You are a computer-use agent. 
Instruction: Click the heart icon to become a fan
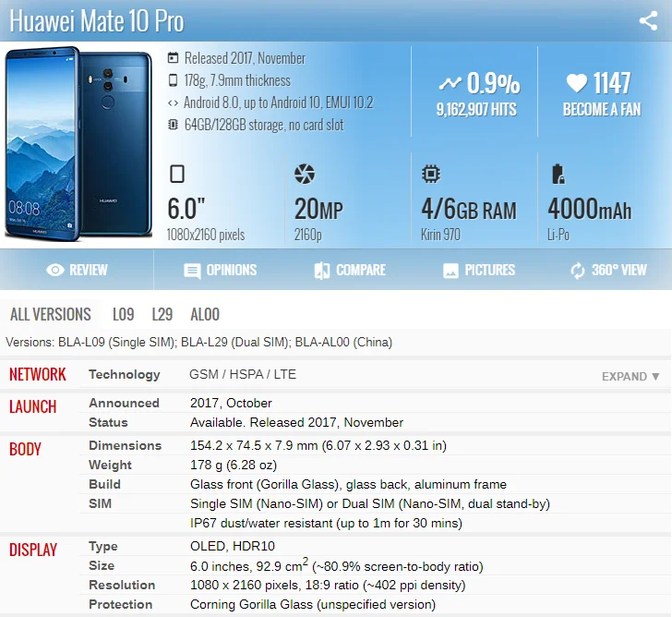click(576, 83)
